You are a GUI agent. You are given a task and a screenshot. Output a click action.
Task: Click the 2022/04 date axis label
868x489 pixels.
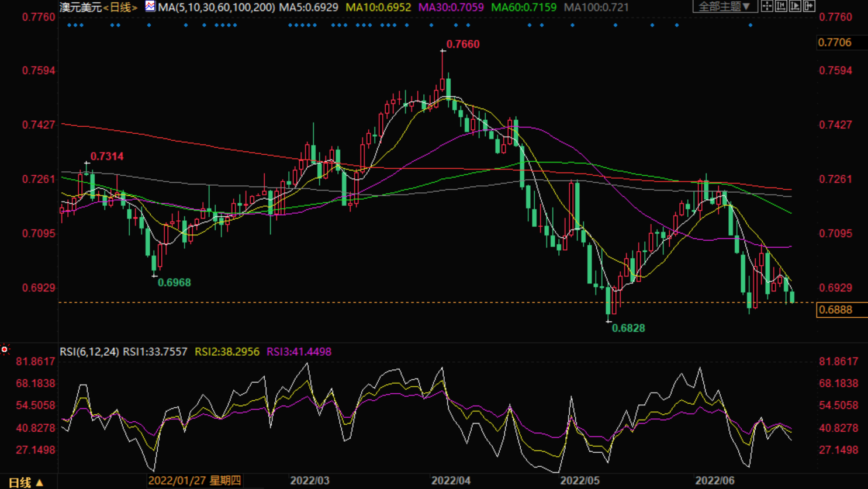451,481
